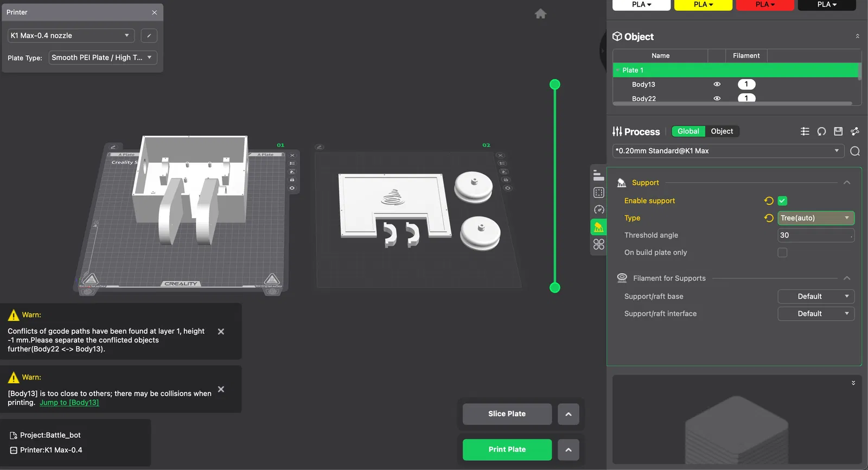Click the Filament column header
The height and width of the screenshot is (470, 868).
pos(746,56)
